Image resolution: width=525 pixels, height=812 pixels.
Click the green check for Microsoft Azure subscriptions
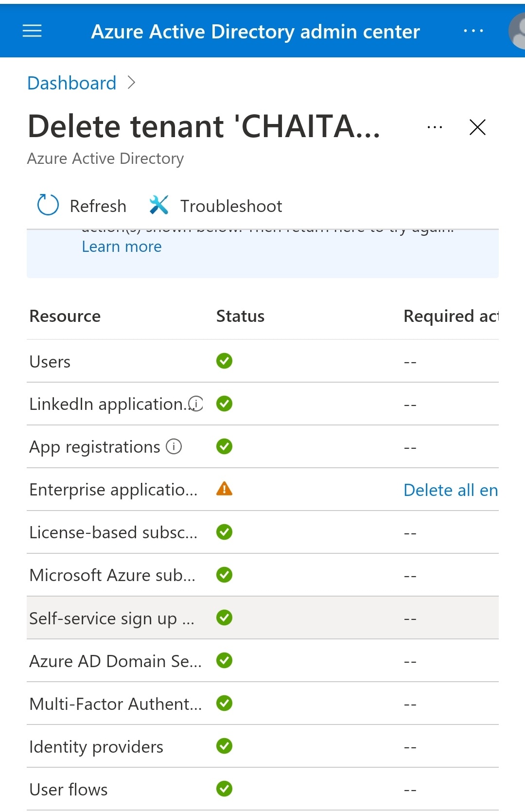(x=224, y=575)
